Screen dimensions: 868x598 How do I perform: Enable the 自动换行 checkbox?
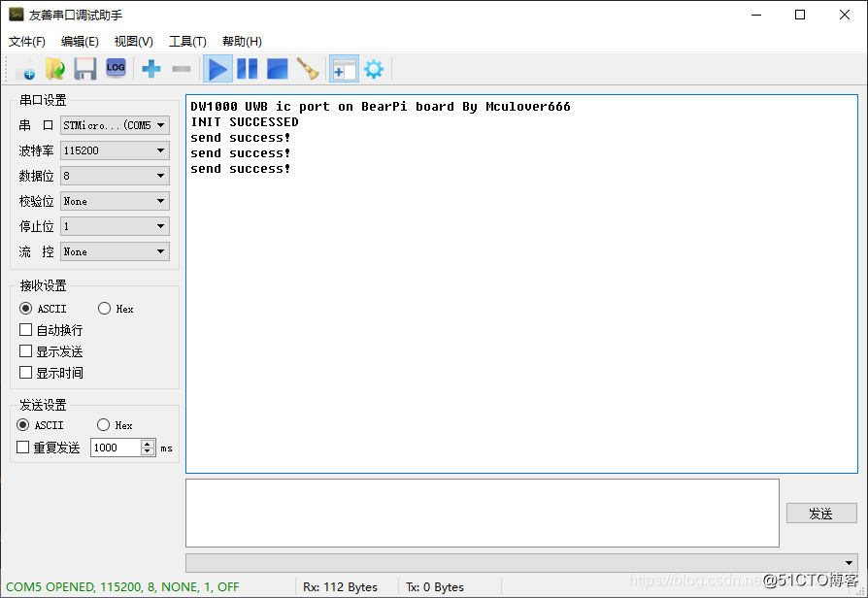click(50, 330)
